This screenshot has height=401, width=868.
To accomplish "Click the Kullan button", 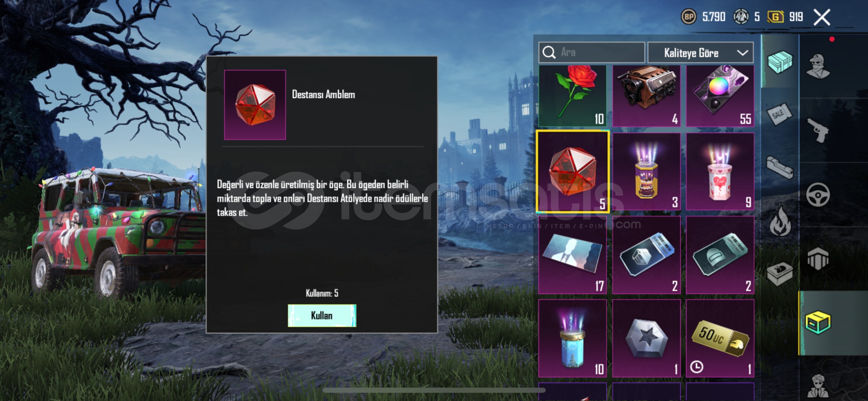I will pyautogui.click(x=322, y=316).
